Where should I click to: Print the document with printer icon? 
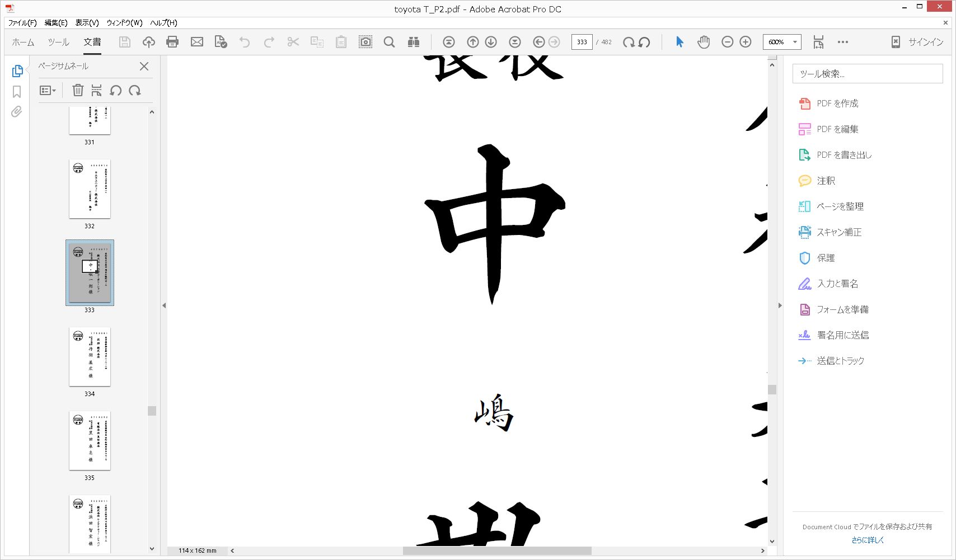[172, 42]
